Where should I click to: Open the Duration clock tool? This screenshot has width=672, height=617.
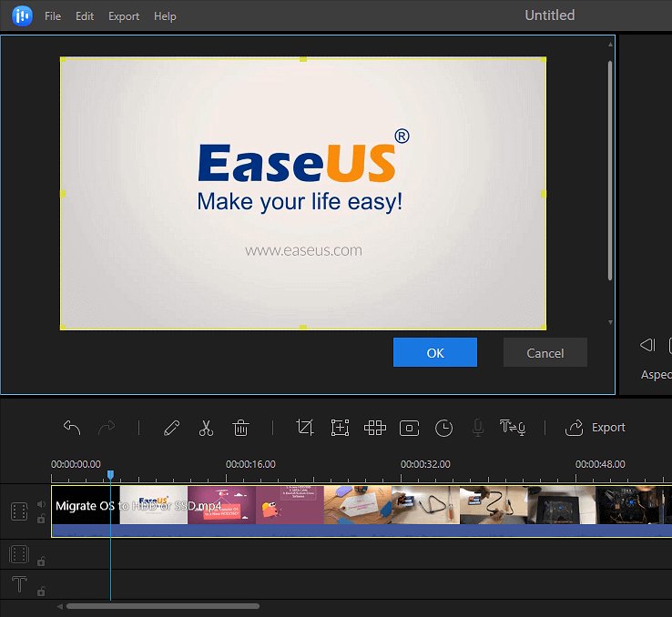(x=443, y=427)
